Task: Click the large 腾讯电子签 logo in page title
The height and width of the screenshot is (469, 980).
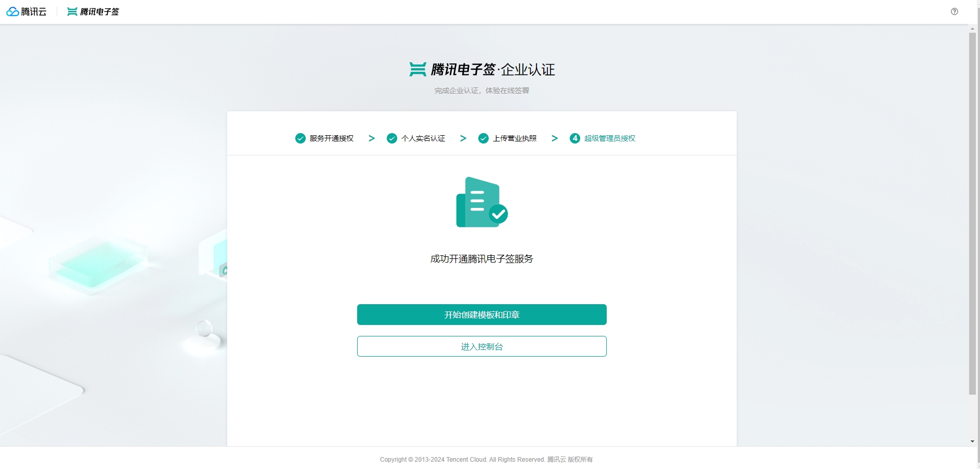Action: (452, 69)
